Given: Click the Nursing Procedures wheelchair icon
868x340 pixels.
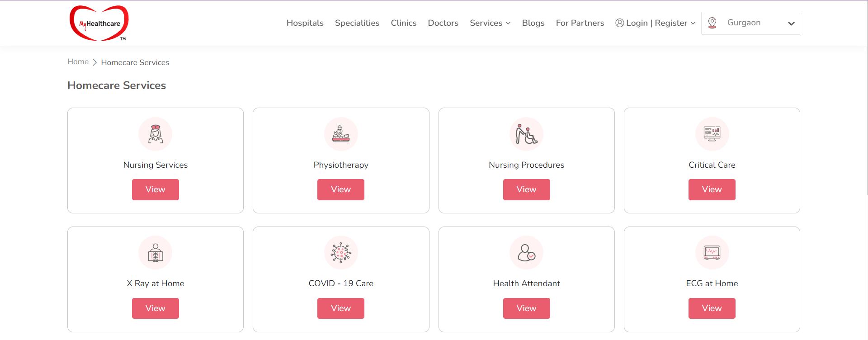Looking at the screenshot, I should (x=526, y=134).
